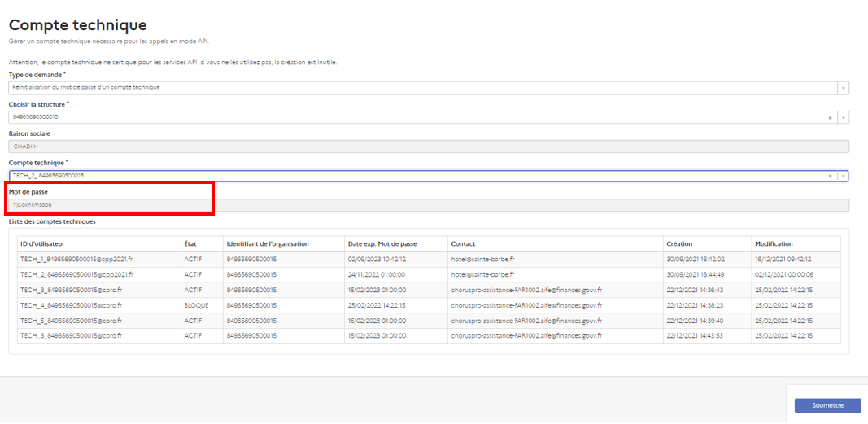The height and width of the screenshot is (424, 868).
Task: Select the TECH_6_84965690500015@cpro.fr row
Action: [72, 336]
